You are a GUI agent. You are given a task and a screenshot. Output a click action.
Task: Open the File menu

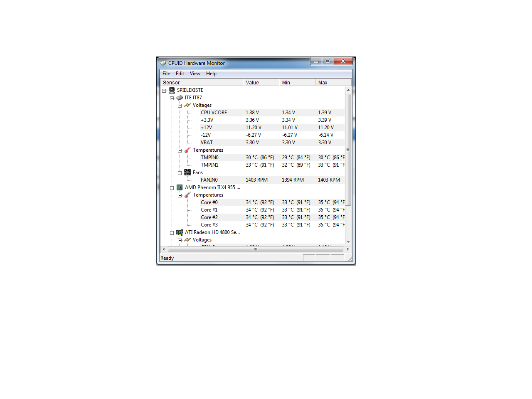[166, 74]
